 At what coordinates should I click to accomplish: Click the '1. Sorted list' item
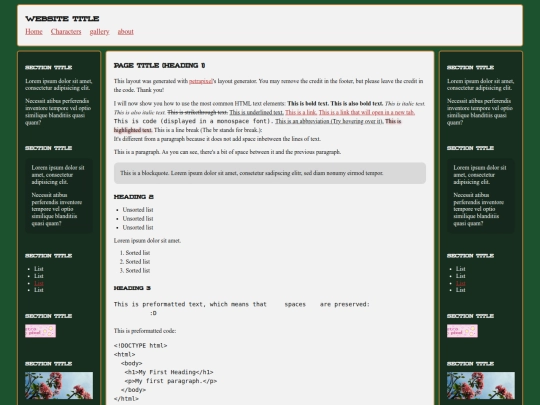pos(135,253)
